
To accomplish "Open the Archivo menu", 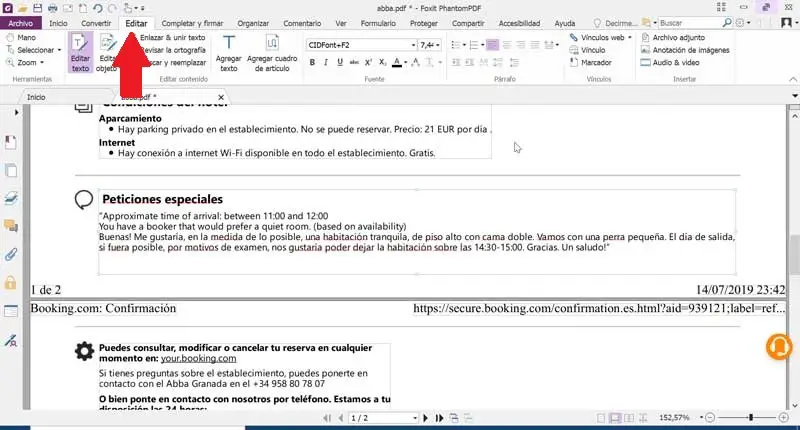I will point(20,23).
